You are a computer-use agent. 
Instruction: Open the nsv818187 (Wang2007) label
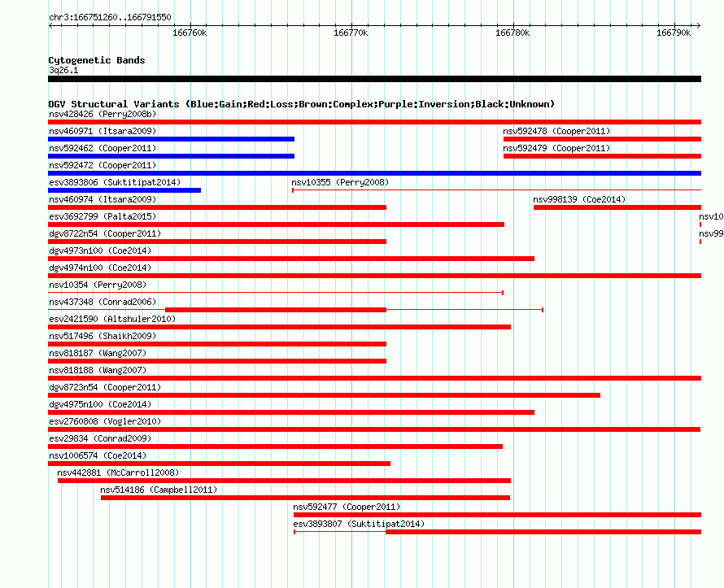(98, 353)
